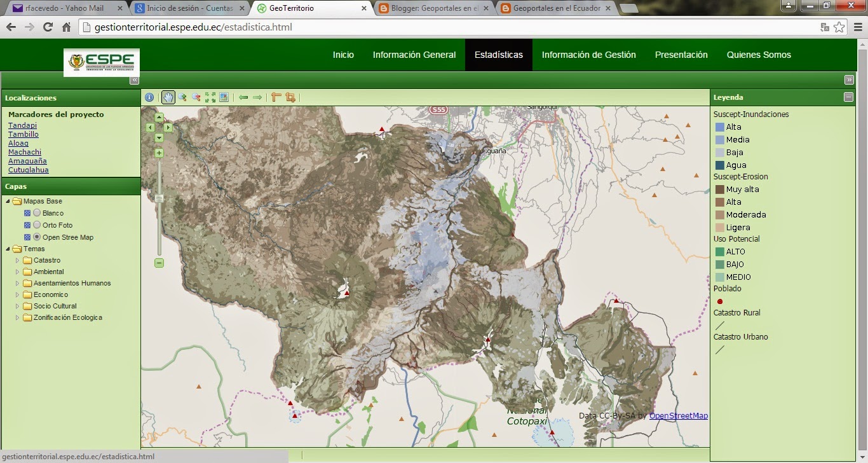This screenshot has width=868, height=463.
Task: Click the plus zoom-in map button
Action: pos(159,153)
